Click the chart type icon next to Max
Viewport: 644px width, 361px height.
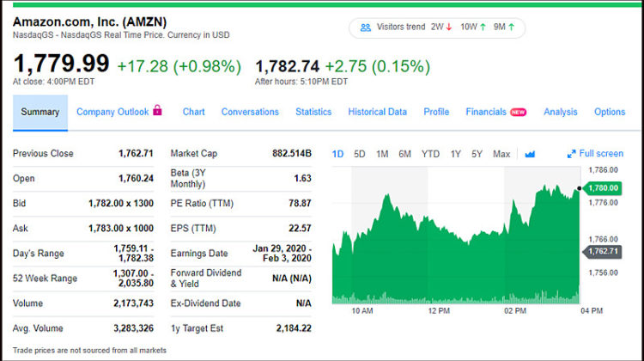530,154
